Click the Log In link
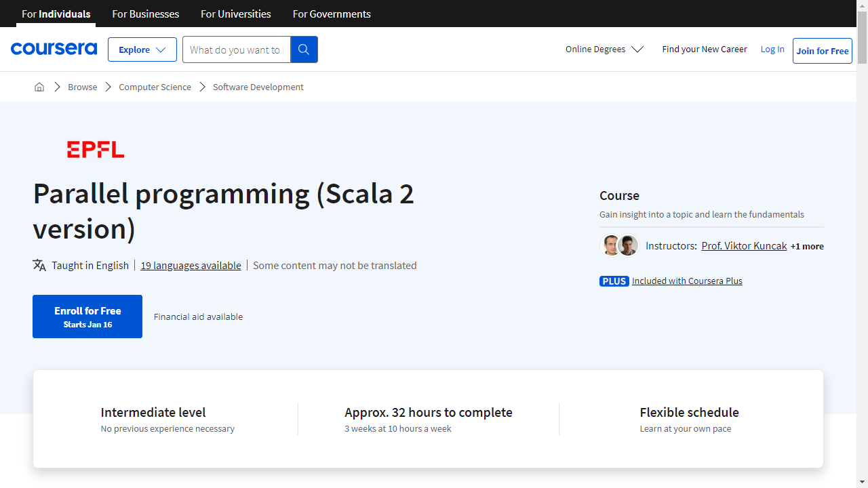Viewport: 868px width, 488px height. pyautogui.click(x=772, y=49)
